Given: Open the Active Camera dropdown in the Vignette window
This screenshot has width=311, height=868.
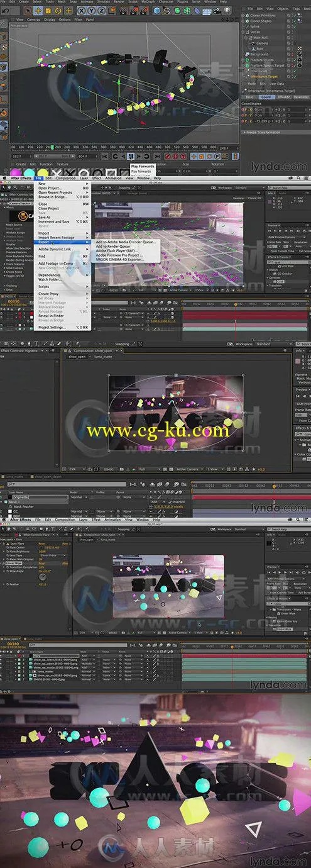Looking at the screenshot, I should tap(189, 469).
